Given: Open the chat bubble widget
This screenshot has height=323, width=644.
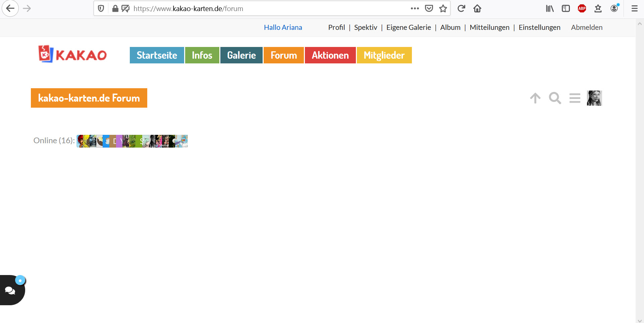Looking at the screenshot, I should click(11, 290).
